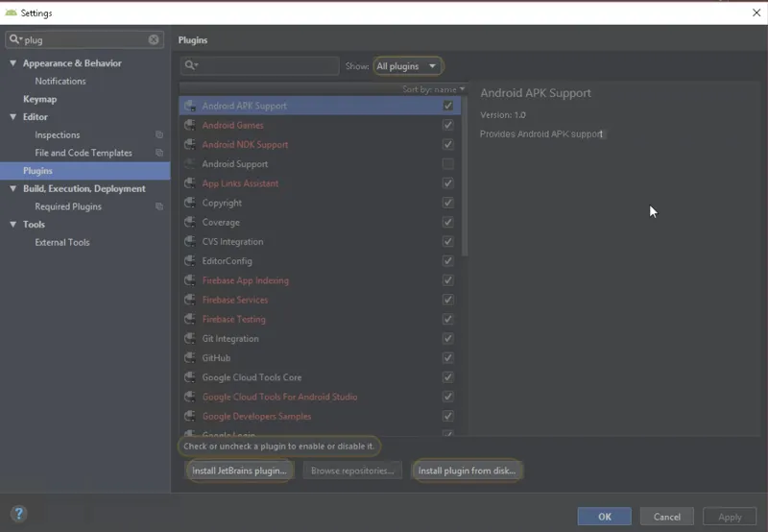Viewport: 768px width, 532px height.
Task: Click the Google Cloud Tools Core plugin icon
Action: pos(190,377)
